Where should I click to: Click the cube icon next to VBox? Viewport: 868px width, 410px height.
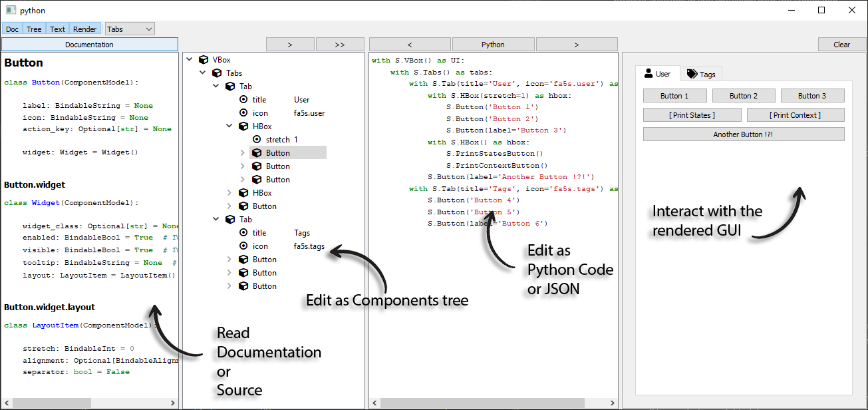tap(204, 60)
